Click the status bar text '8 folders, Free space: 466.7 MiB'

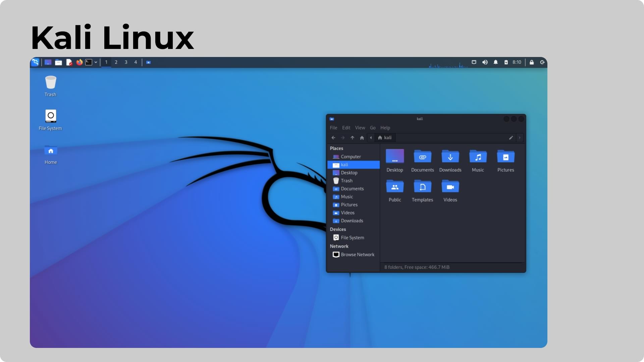[x=417, y=267]
